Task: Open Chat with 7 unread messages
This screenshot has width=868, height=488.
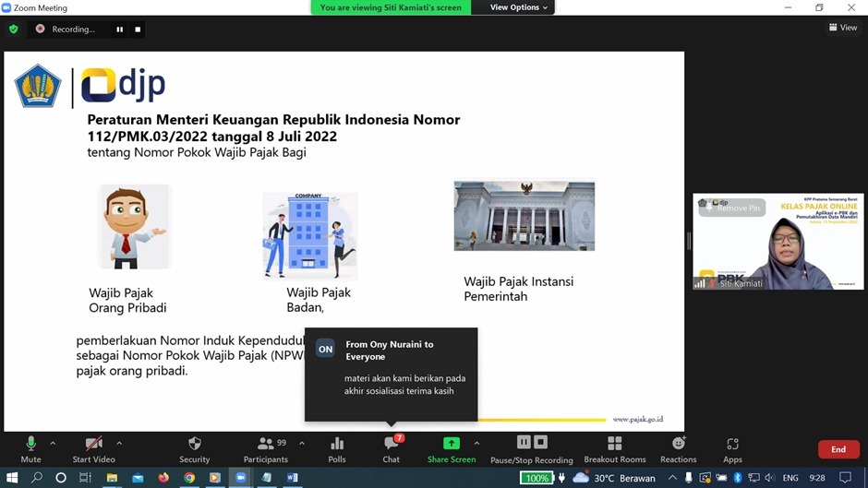Action: (392, 448)
